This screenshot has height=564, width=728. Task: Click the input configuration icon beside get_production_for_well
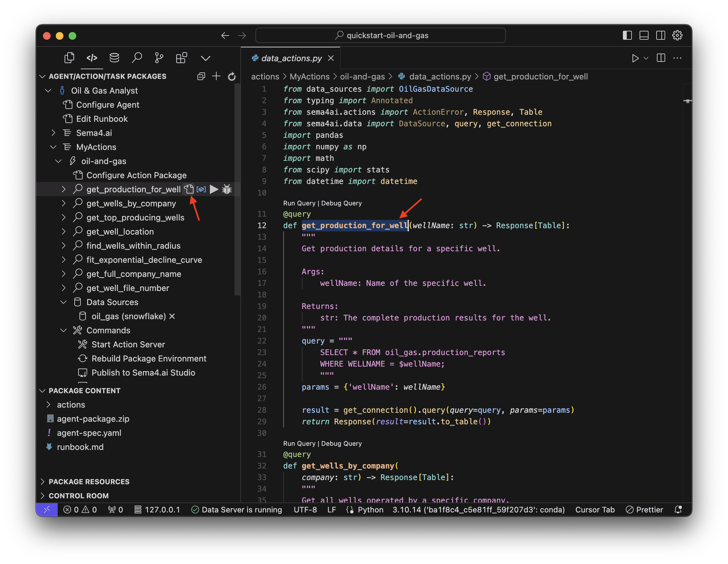tap(201, 189)
